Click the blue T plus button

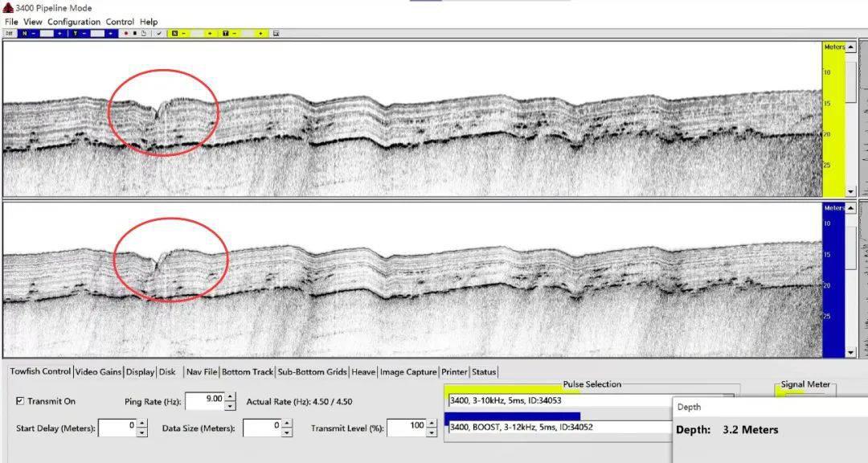110,34
